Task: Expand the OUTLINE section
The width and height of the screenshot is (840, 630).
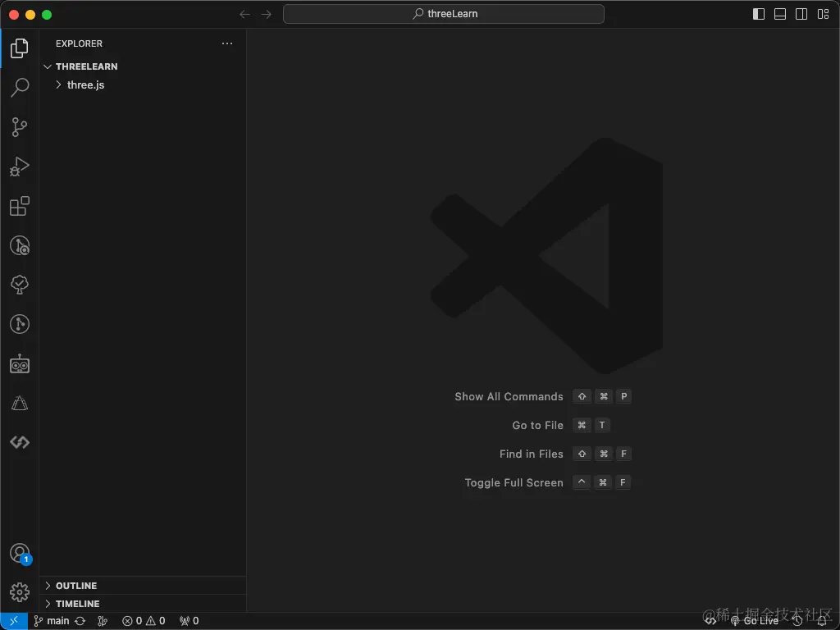Action: [143, 586]
